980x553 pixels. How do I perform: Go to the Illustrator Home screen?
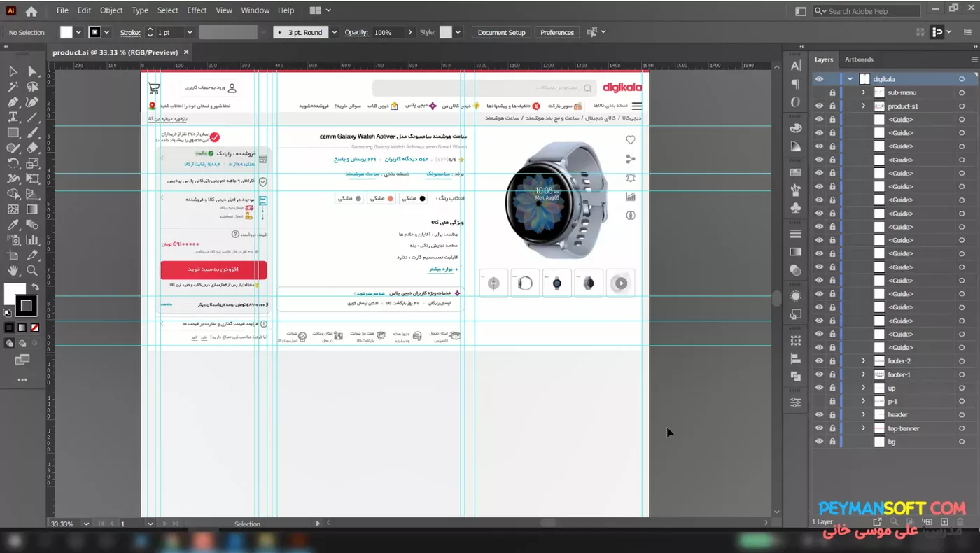(31, 11)
